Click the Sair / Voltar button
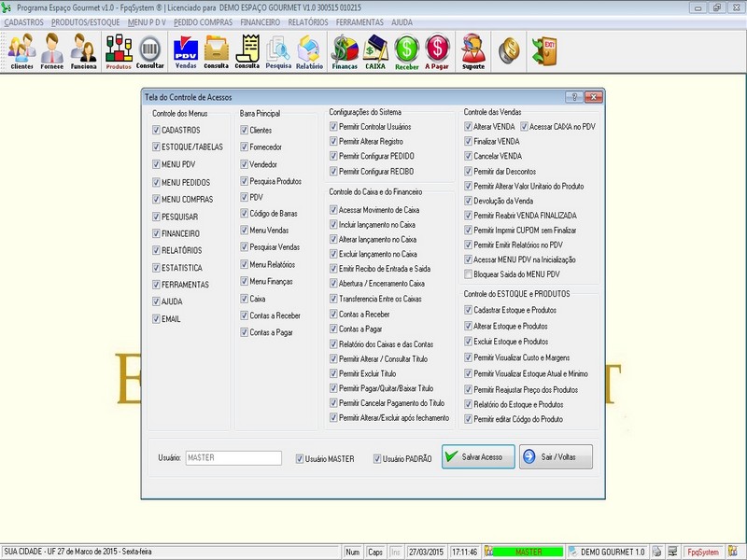The image size is (747, 560). coord(556,457)
